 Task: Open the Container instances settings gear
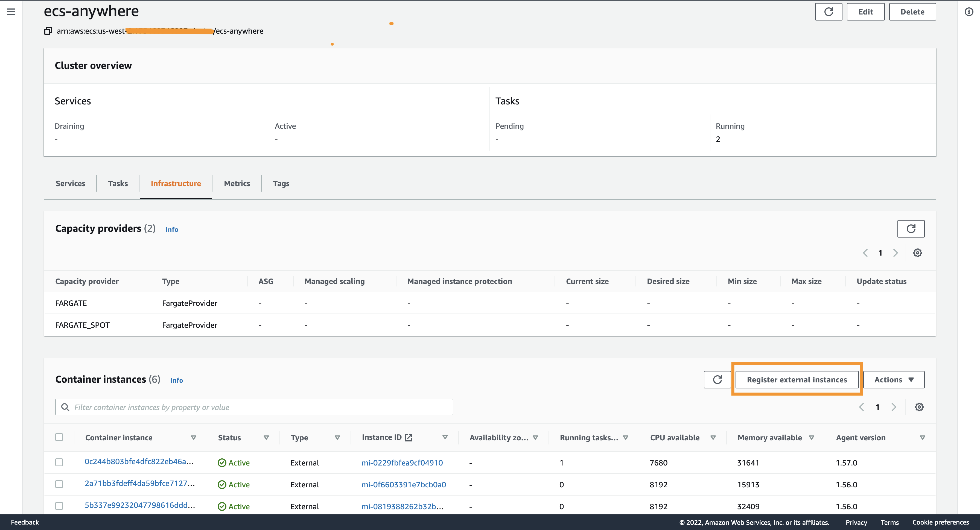click(920, 407)
